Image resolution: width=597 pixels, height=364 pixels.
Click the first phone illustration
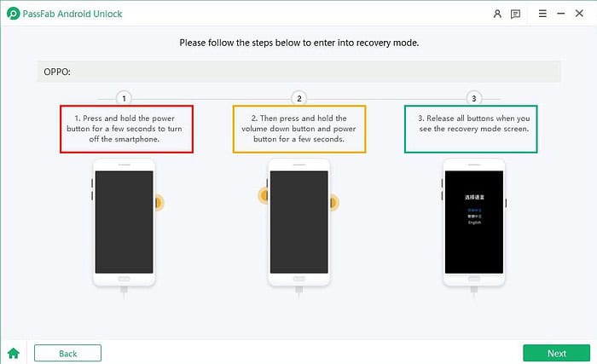[x=124, y=222]
